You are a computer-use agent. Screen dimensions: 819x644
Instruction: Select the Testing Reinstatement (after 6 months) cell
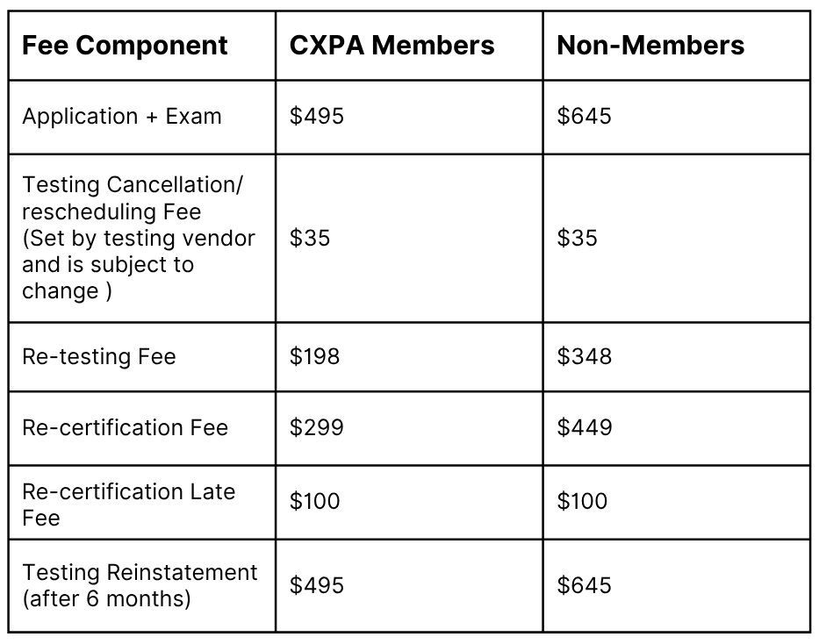click(x=140, y=585)
